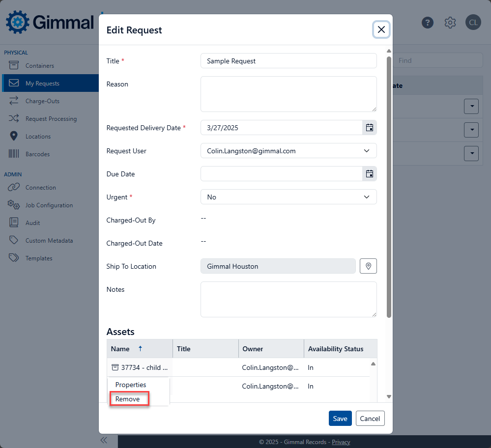Click the Templates tags icon
This screenshot has height=448, width=491.
(x=13, y=258)
